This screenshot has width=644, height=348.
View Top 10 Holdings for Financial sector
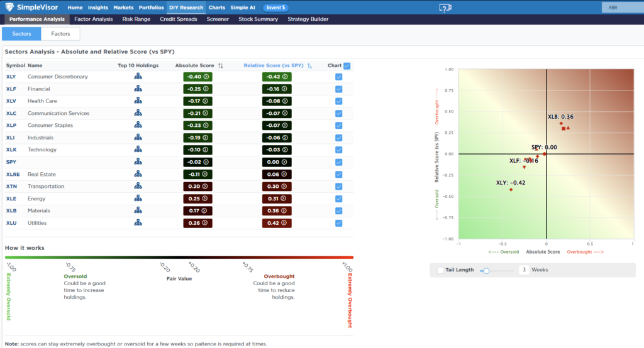(x=138, y=89)
